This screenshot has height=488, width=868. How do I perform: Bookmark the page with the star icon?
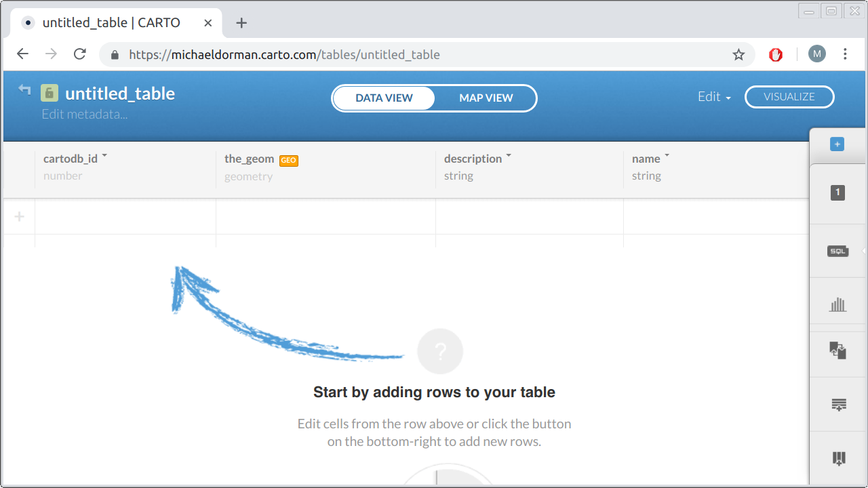738,54
